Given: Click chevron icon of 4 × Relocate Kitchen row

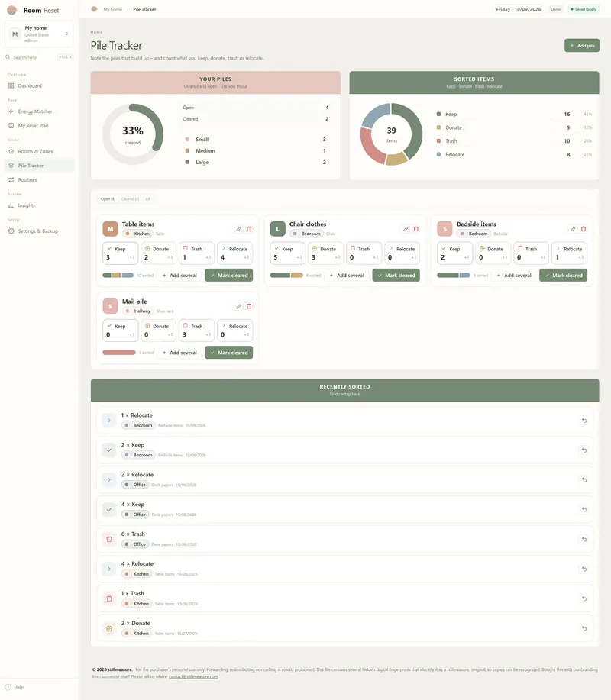Looking at the screenshot, I should (x=109, y=569).
